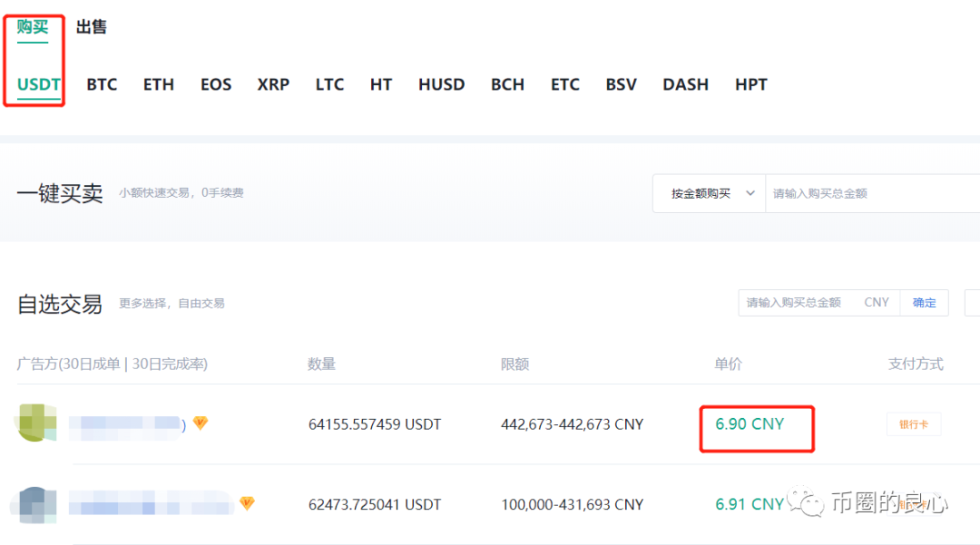Viewport: 980px width, 545px height.
Task: Open the 按金额购买 dropdown
Action: [x=710, y=193]
